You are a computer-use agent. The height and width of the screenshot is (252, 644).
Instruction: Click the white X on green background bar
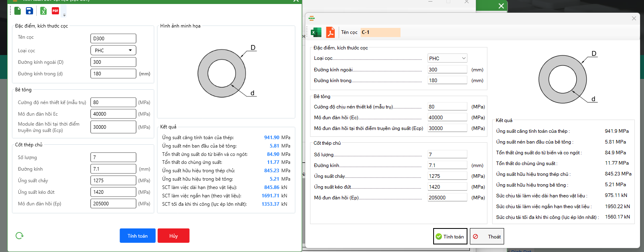[x=501, y=6]
